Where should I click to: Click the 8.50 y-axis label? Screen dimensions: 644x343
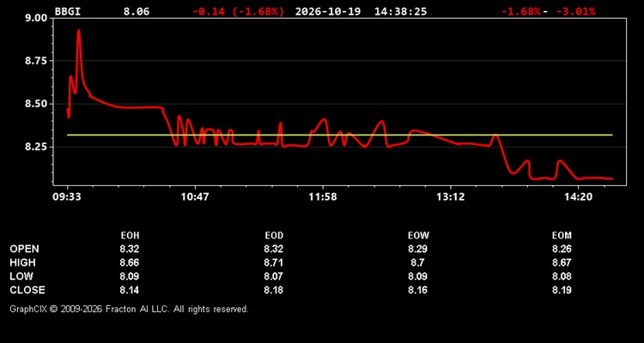[37, 104]
